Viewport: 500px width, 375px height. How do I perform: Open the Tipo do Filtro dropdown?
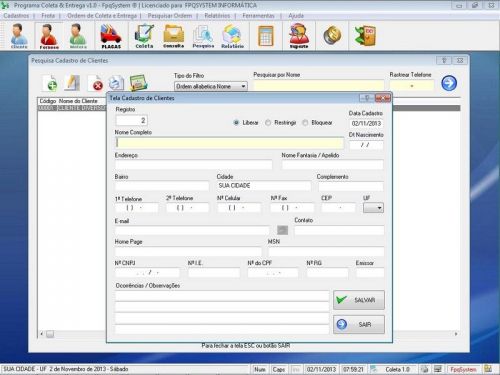point(211,86)
